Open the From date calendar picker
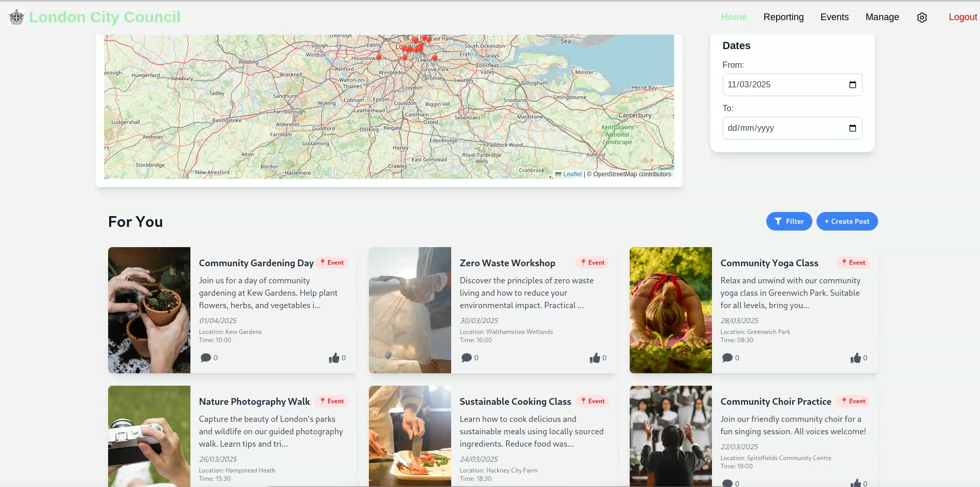The height and width of the screenshot is (487, 980). (852, 85)
